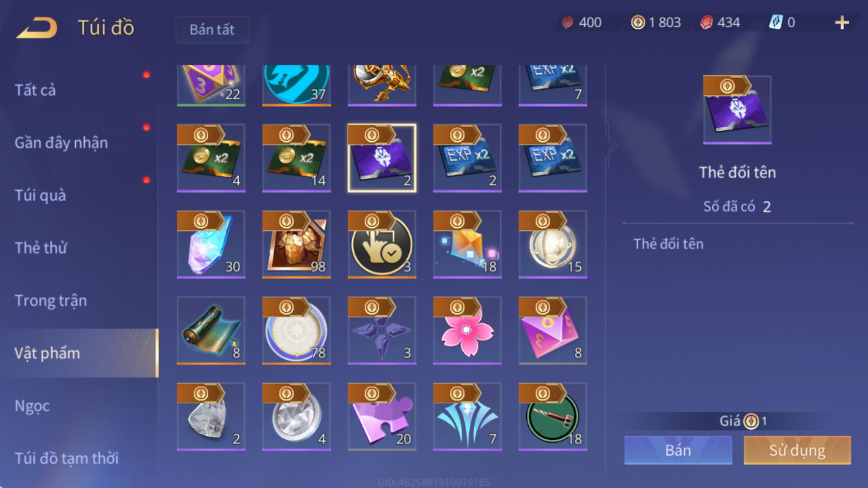Collapse the item detail panel arrow

tap(612, 146)
